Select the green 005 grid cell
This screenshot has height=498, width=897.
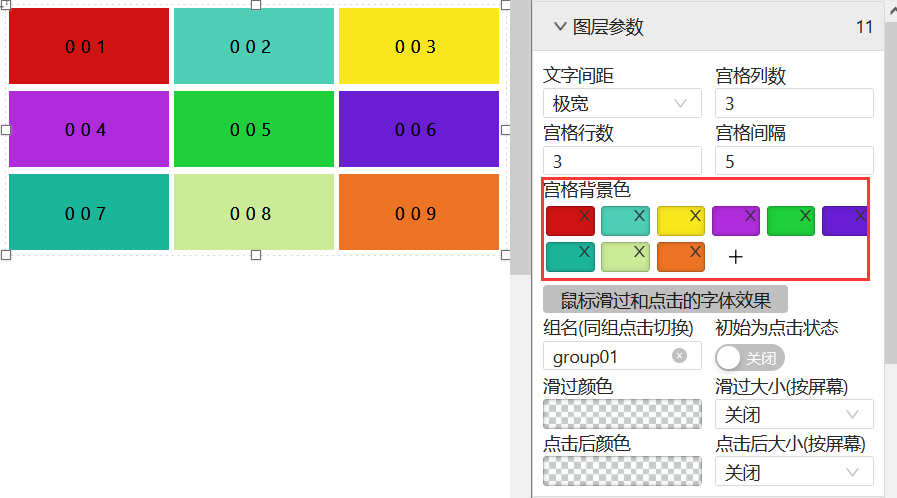click(x=254, y=129)
